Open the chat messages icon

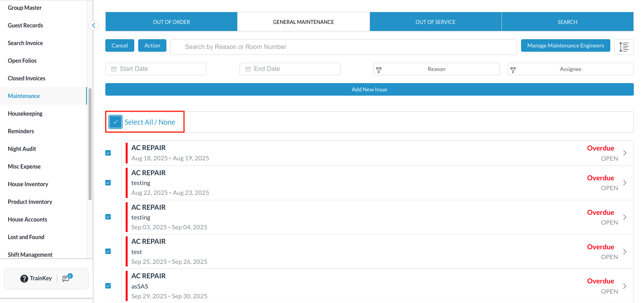66,278
